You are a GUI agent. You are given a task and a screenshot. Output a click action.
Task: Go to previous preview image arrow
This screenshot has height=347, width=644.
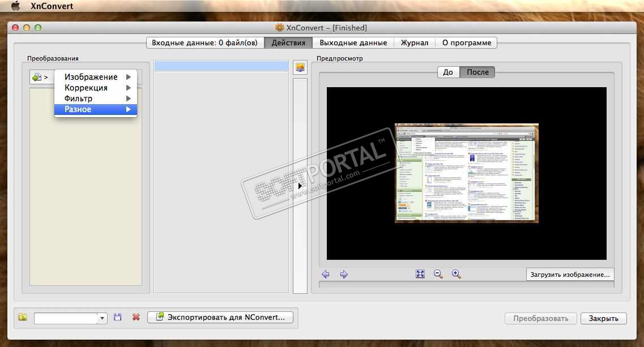click(x=326, y=275)
